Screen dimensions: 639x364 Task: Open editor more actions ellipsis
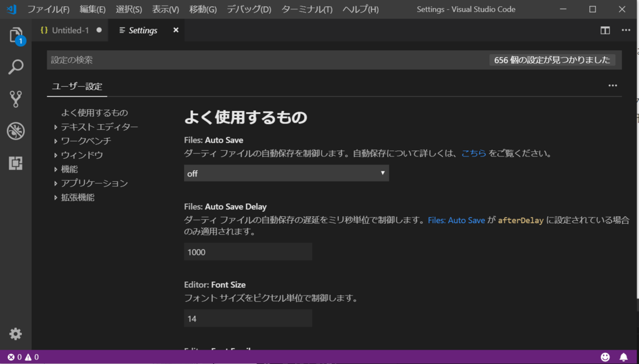point(626,30)
